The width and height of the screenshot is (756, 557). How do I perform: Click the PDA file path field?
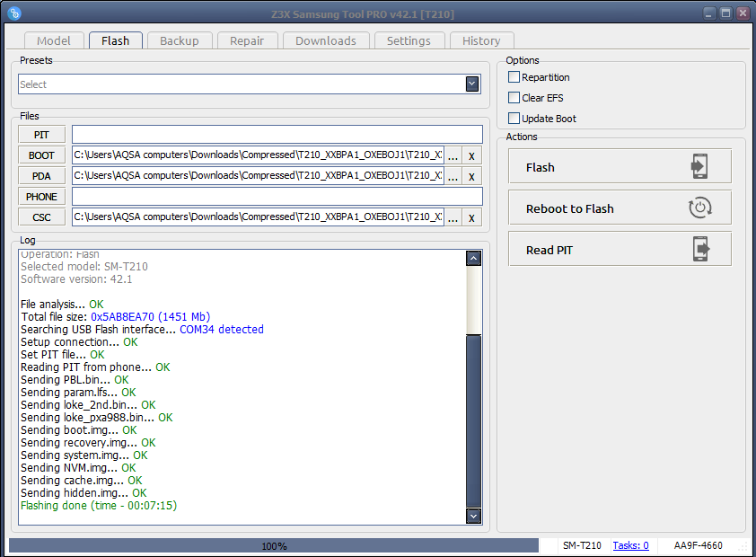(x=258, y=176)
